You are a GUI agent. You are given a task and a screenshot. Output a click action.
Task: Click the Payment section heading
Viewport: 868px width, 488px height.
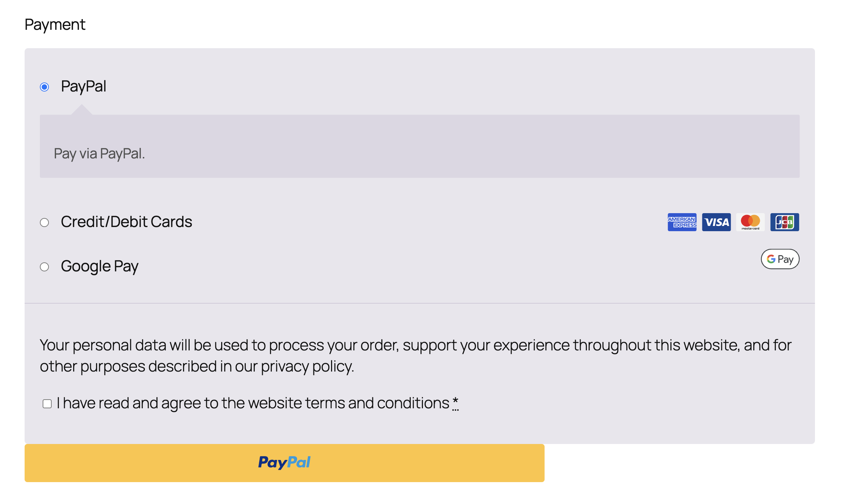(55, 25)
